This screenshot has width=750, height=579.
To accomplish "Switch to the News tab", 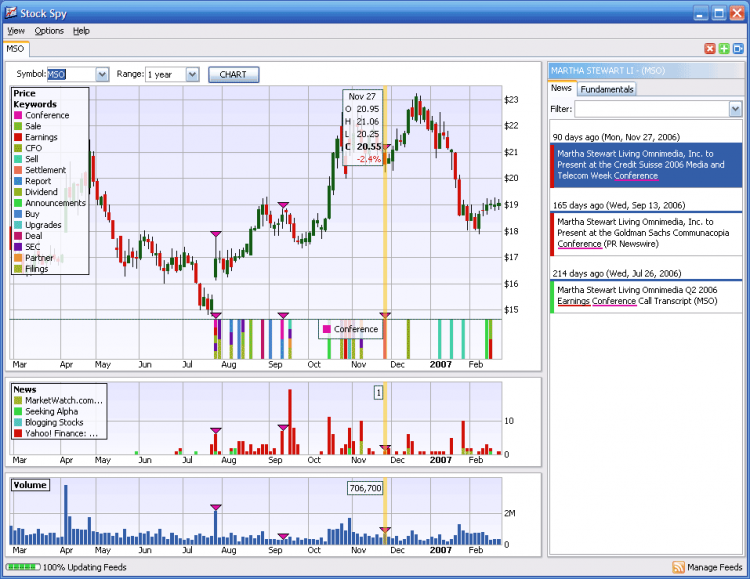I will coord(561,88).
